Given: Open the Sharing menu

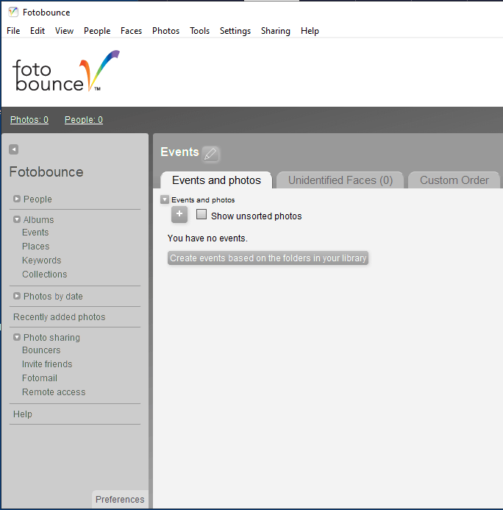Looking at the screenshot, I should [276, 31].
